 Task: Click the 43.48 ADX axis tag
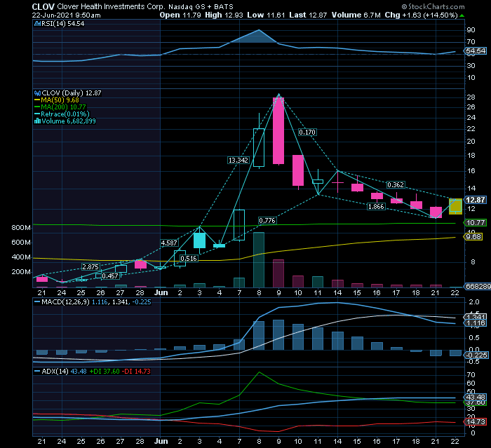pos(476,397)
